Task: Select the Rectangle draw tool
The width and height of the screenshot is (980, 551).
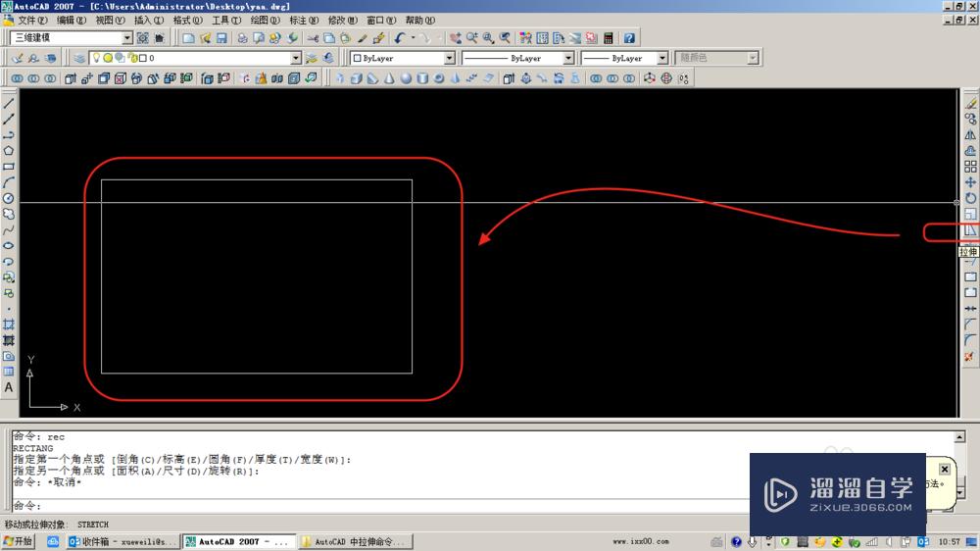Action: click(9, 167)
